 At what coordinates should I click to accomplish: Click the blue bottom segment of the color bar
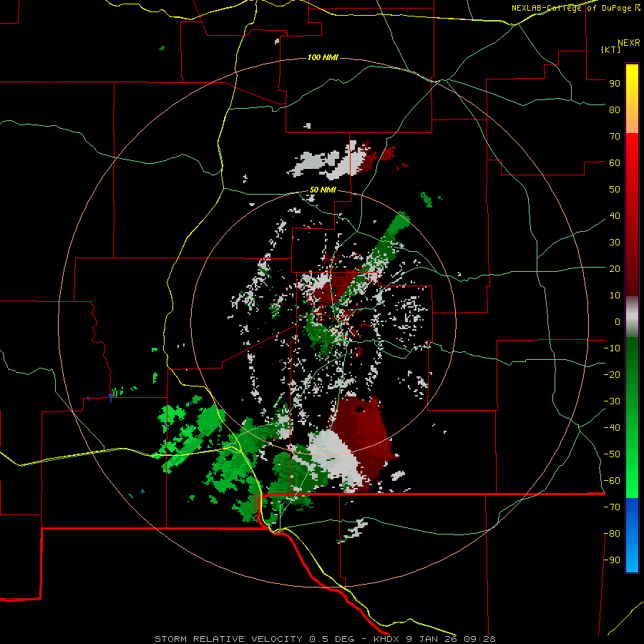pyautogui.click(x=632, y=535)
